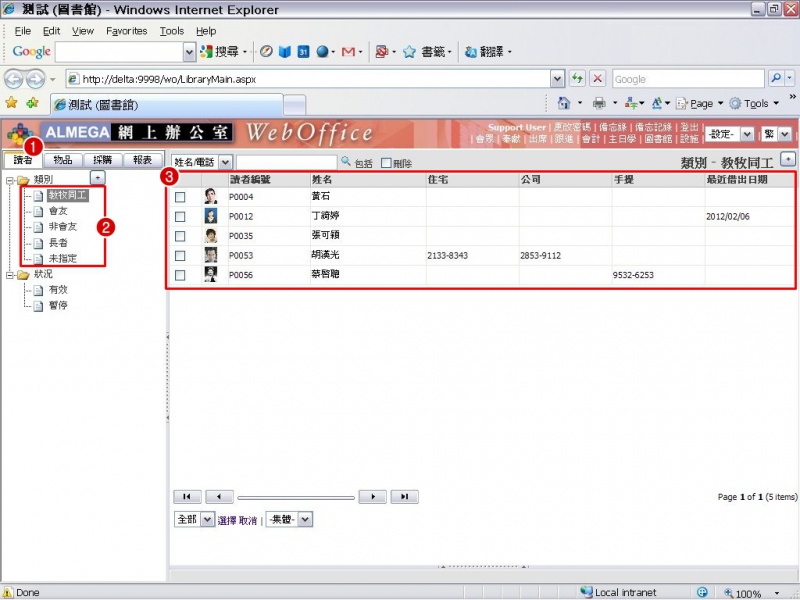
Task: Click the 取消 link
Action: [247, 520]
